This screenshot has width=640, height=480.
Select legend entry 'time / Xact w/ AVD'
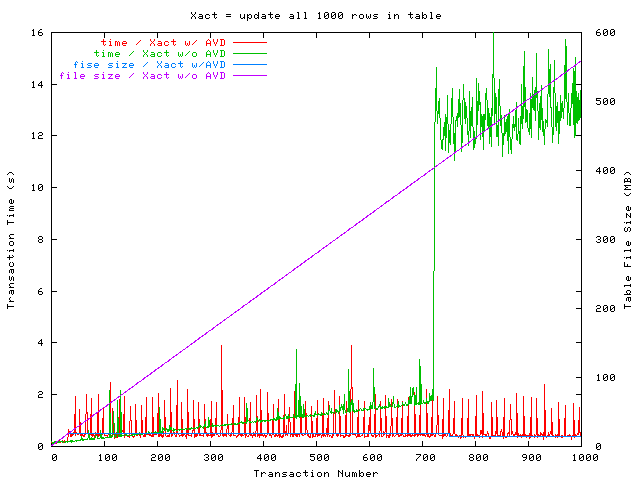(x=163, y=42)
